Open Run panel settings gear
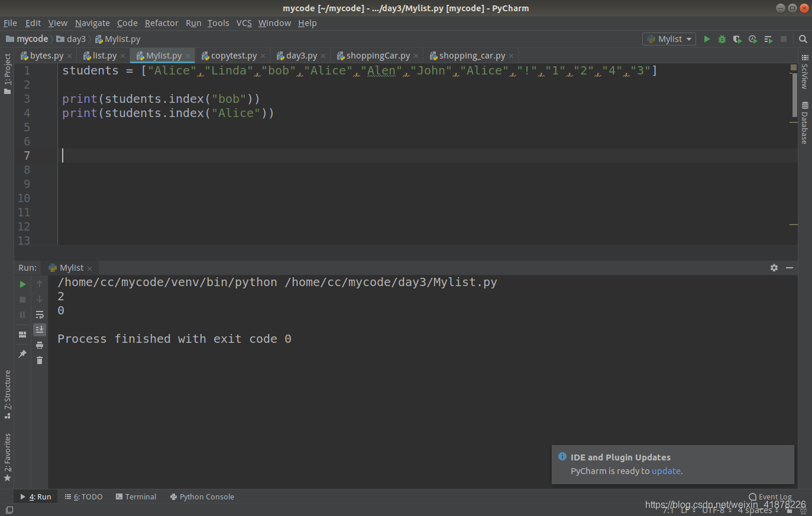Screen dimensions: 812x516 pyautogui.click(x=774, y=268)
